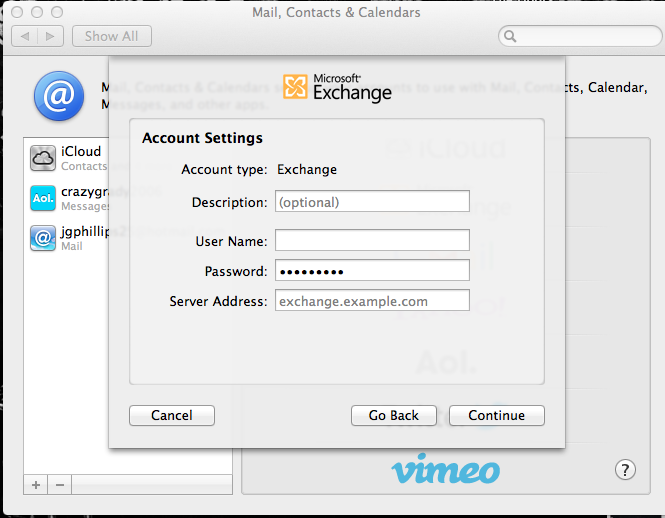The image size is (665, 518).
Task: Select the iCloud account row text
Action: (x=81, y=151)
